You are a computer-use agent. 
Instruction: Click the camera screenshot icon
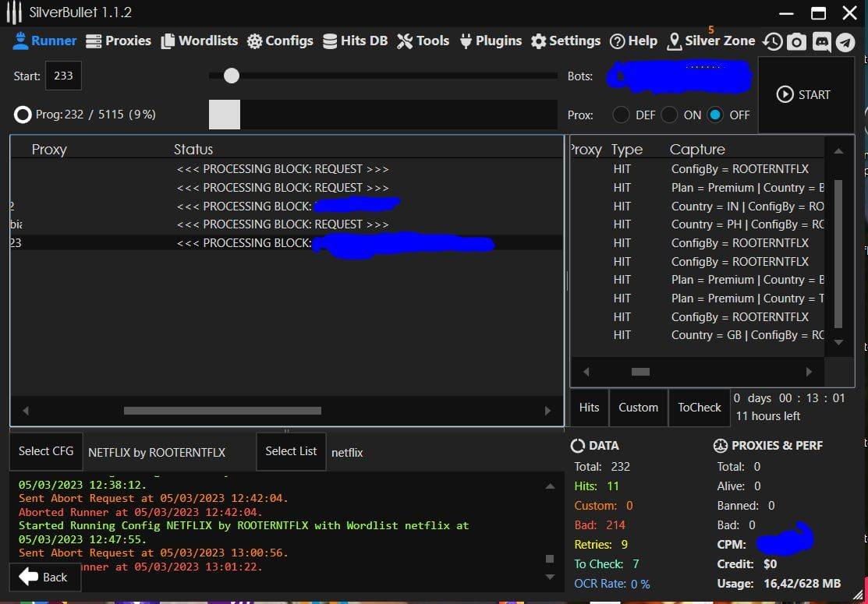[796, 42]
